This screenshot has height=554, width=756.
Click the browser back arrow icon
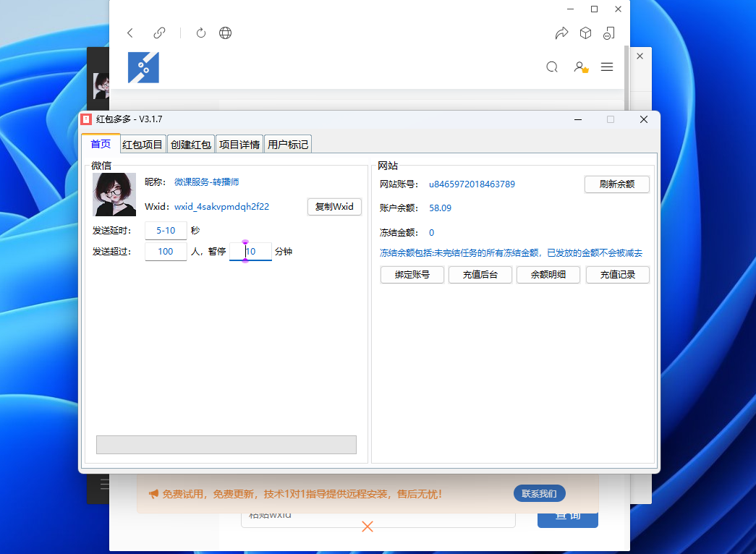tap(130, 33)
